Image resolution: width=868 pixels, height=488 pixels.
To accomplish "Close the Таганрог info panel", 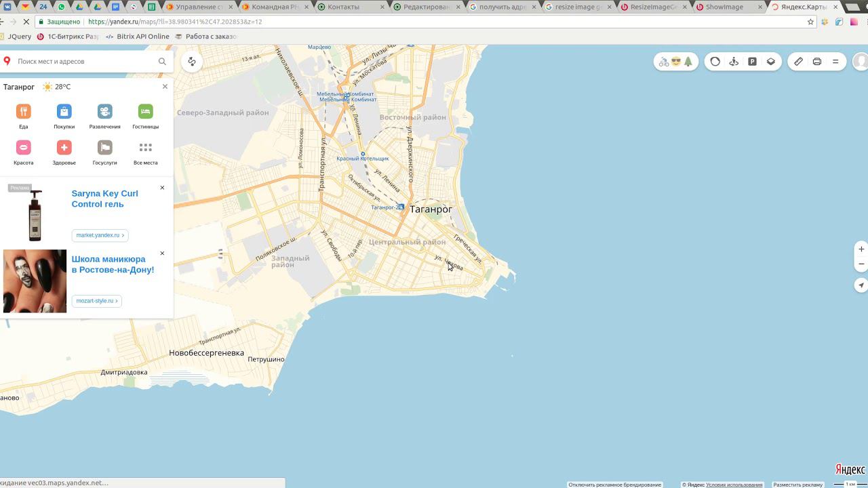I will pyautogui.click(x=165, y=87).
